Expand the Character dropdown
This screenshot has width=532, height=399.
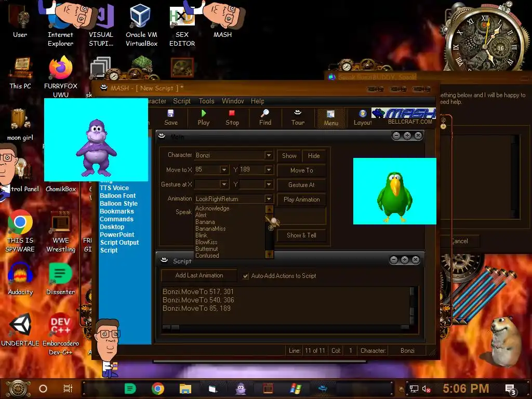[269, 155]
